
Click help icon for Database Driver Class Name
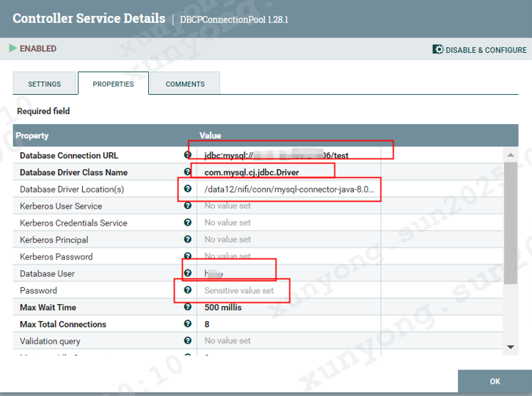pos(187,172)
